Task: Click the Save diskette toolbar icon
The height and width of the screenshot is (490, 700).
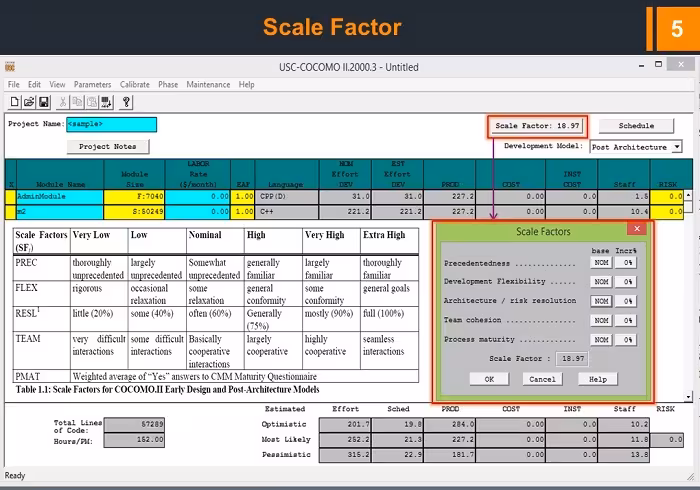Action: click(x=43, y=102)
